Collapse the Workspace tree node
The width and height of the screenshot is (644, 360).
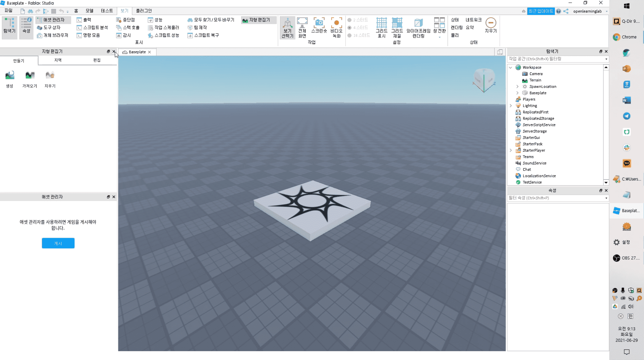click(x=511, y=67)
